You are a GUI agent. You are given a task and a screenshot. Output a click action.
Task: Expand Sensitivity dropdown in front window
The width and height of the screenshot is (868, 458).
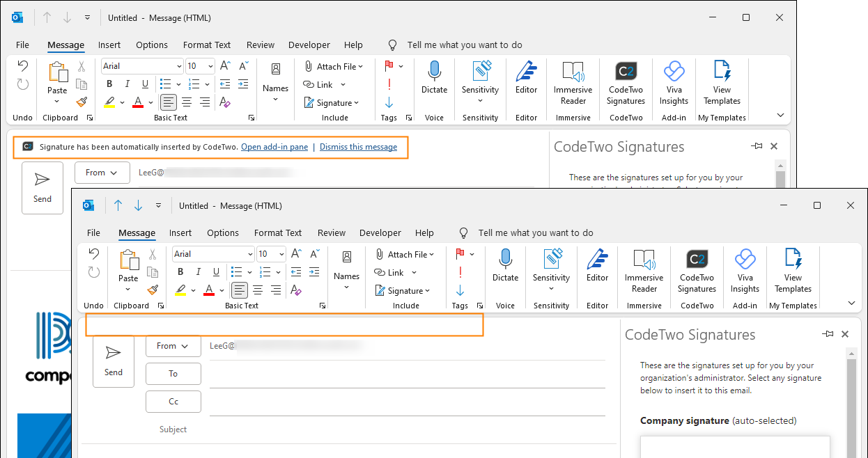(551, 288)
